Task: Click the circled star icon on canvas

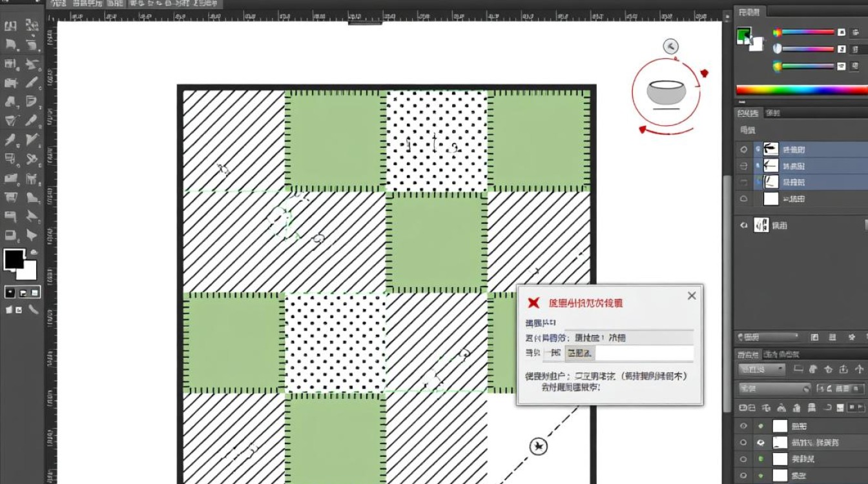Action: [x=538, y=447]
